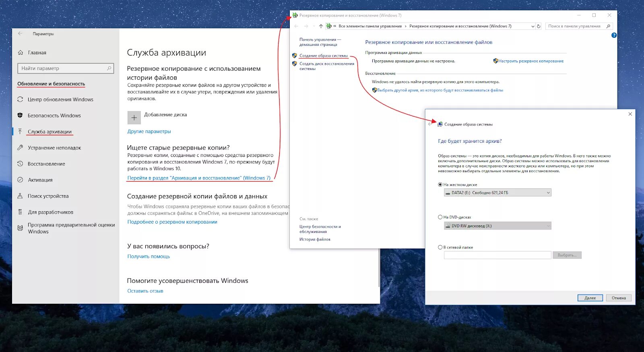
Task: Click shield icon beside Настроить резервное копирование
Action: tap(495, 61)
